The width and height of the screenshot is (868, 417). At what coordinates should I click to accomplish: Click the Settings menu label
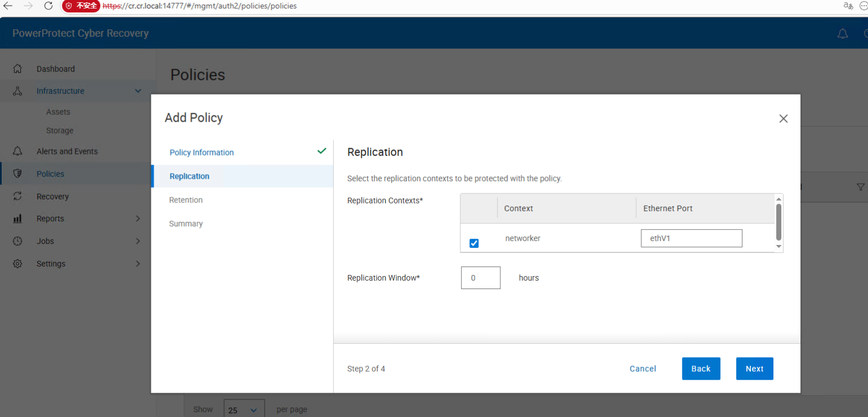[x=51, y=264]
